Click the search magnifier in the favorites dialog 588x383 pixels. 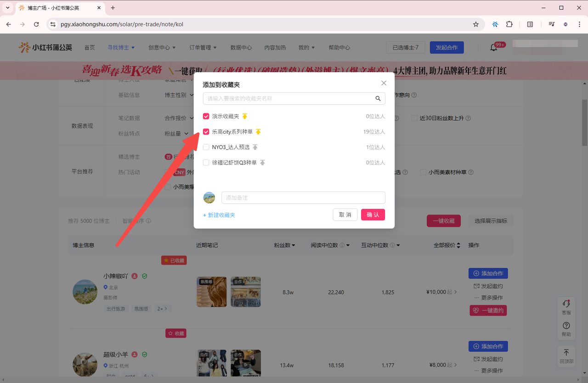(378, 98)
